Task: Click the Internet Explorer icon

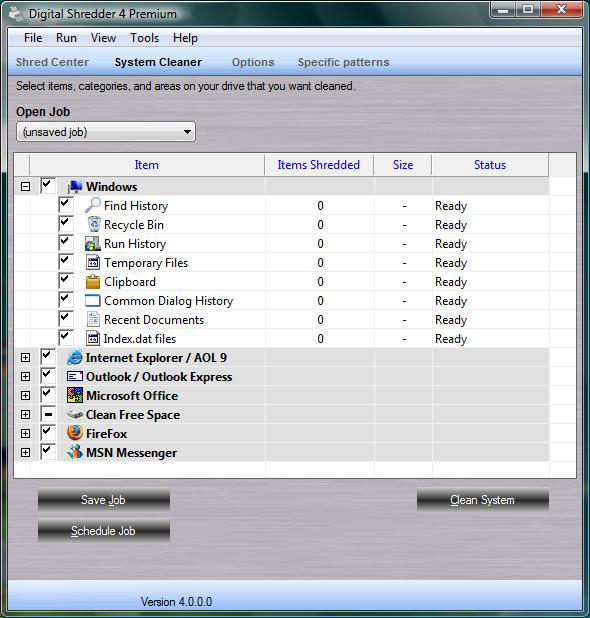Action: 74,357
